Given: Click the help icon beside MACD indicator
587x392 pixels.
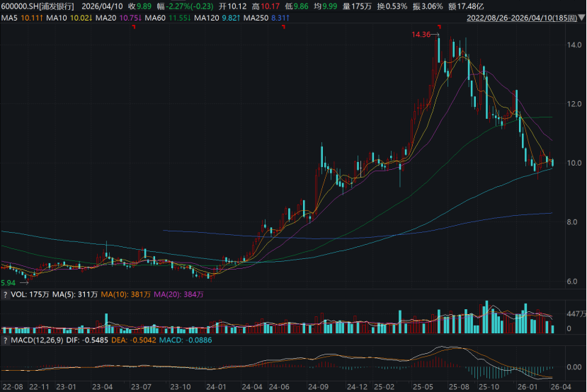Looking at the screenshot, I should [x=5, y=341].
